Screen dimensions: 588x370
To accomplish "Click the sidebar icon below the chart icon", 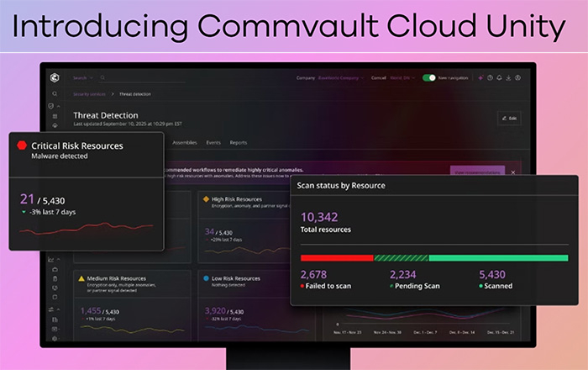I will 55,269.
